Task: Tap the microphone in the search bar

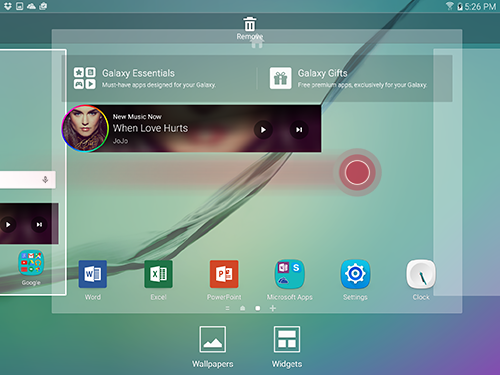Action: 45,180
